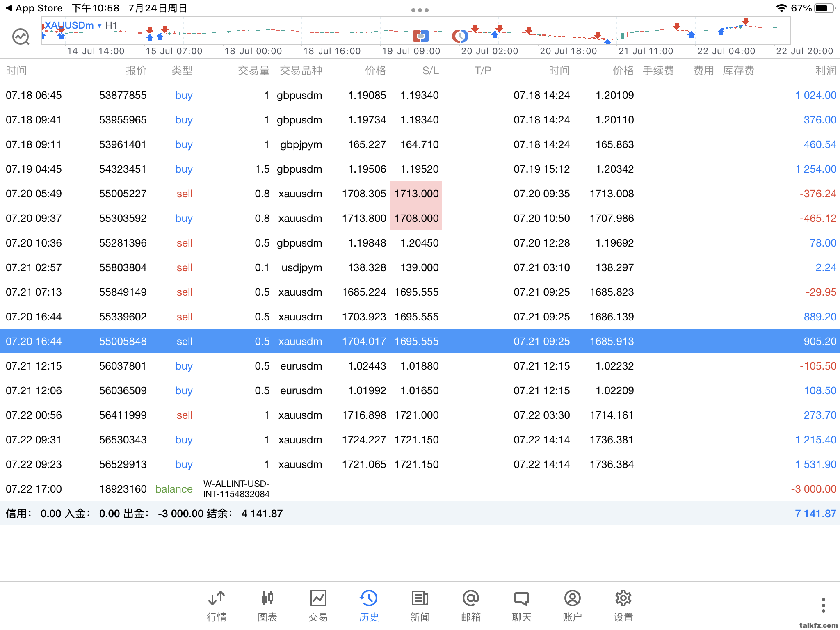
Task: Open the Settings (设置) gear tab
Action: point(623,606)
